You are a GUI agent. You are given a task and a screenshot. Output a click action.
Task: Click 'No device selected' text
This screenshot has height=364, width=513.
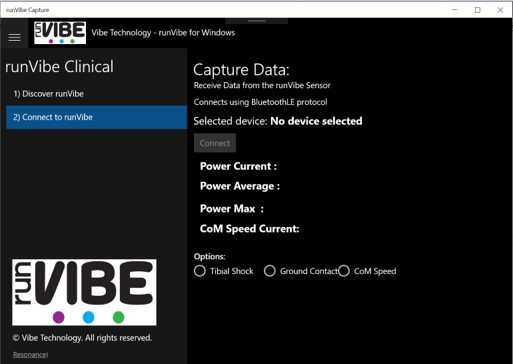[316, 121]
